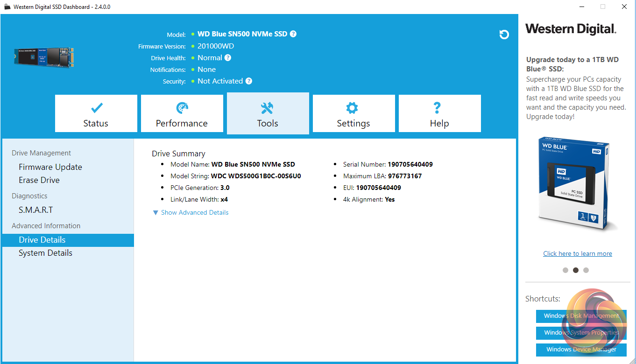Switch to the Performance tab
636x364 pixels.
point(182,113)
